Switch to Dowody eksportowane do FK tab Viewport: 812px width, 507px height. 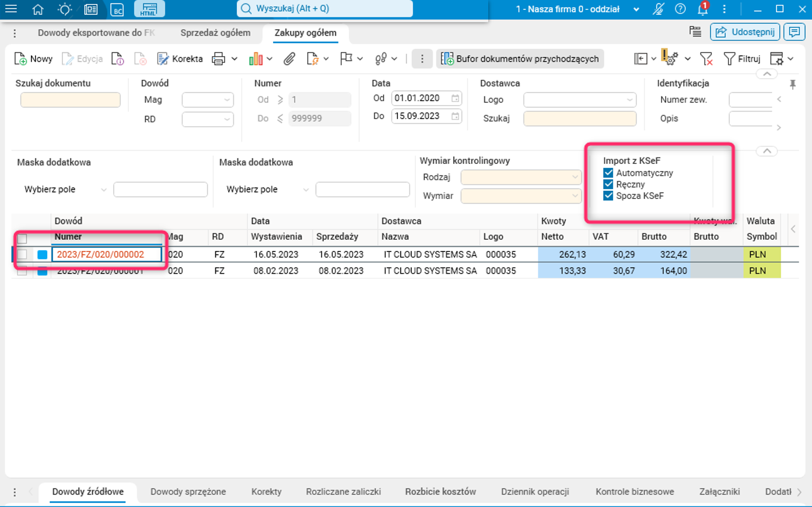point(96,33)
